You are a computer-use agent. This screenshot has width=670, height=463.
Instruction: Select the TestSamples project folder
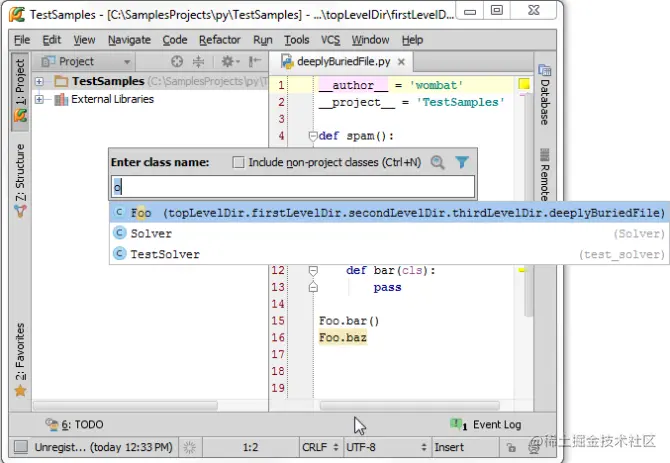[x=108, y=81]
